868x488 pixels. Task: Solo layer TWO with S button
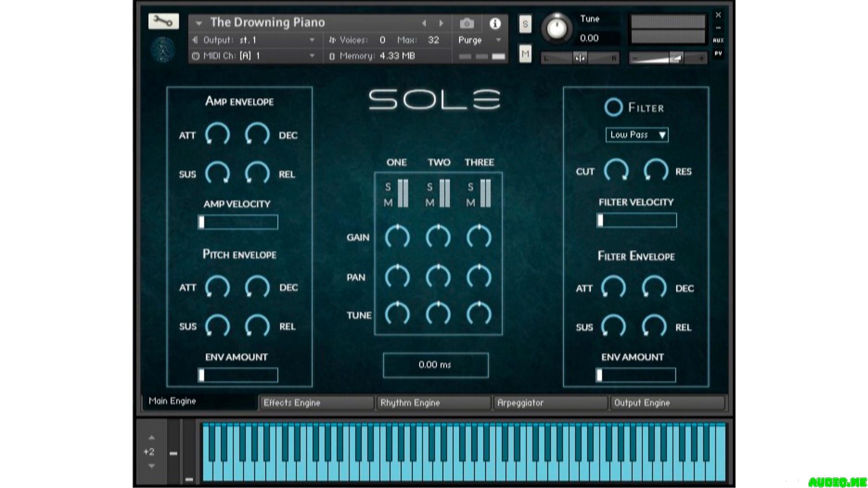tap(430, 187)
